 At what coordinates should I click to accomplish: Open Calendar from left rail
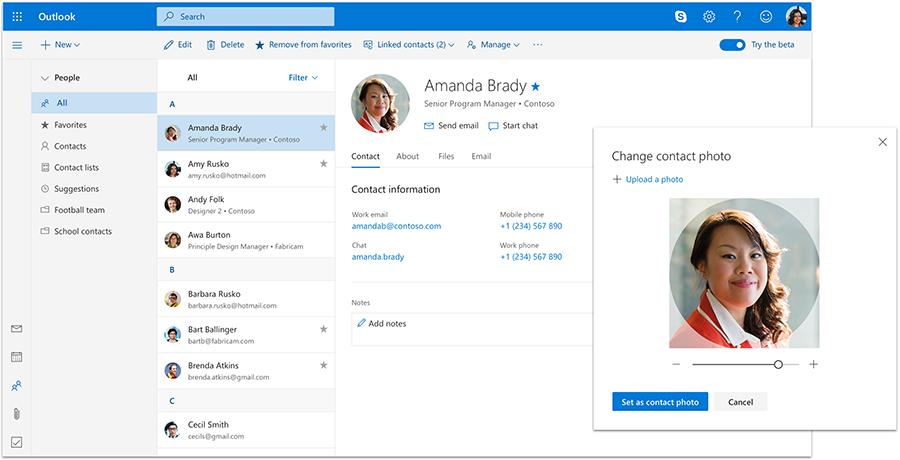[x=17, y=357]
